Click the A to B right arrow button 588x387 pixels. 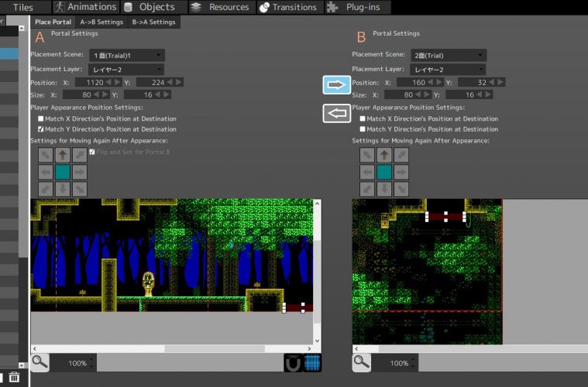337,84
